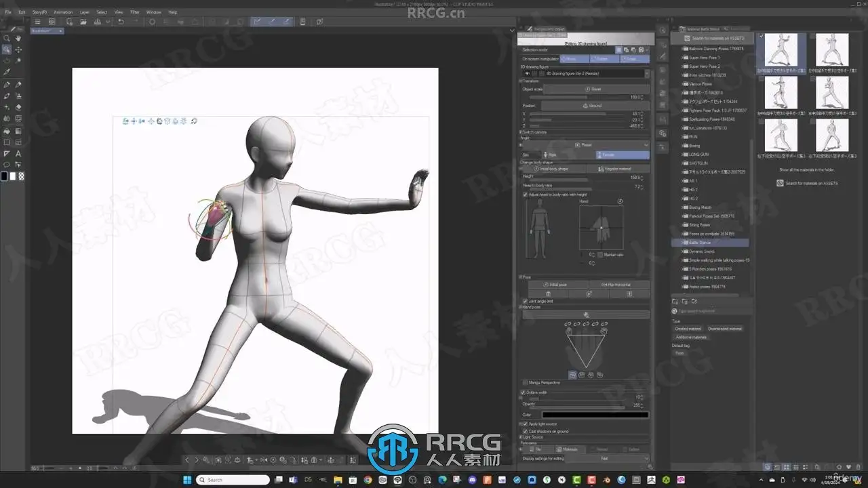The image size is (868, 488).
Task: Click the search keyword magnifier icon
Action: click(x=675, y=310)
